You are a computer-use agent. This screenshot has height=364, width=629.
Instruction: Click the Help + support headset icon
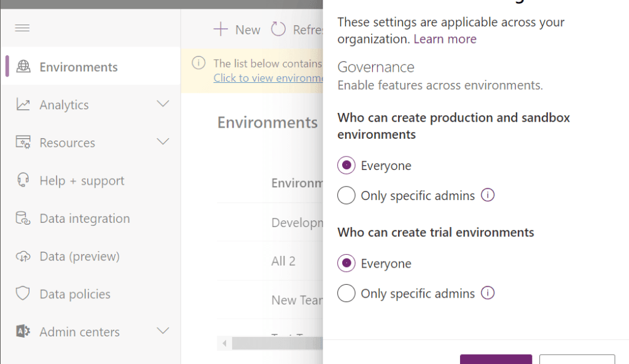click(x=23, y=180)
